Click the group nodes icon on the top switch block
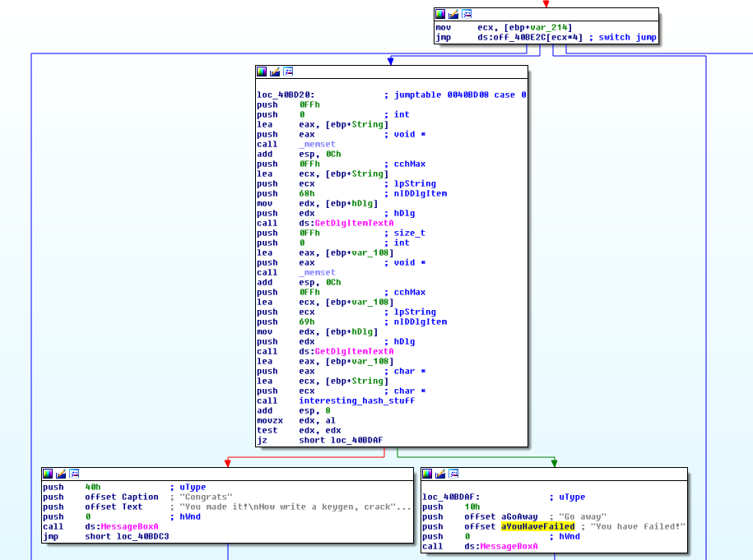Viewport: 753px width, 560px height. click(x=466, y=13)
